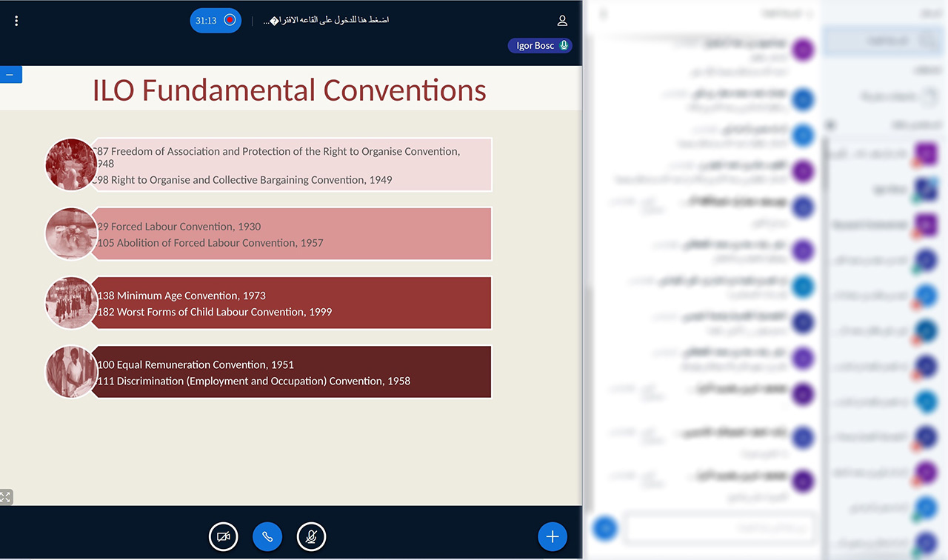Click the red recording indicator button
The height and width of the screenshot is (560, 948).
pyautogui.click(x=230, y=20)
